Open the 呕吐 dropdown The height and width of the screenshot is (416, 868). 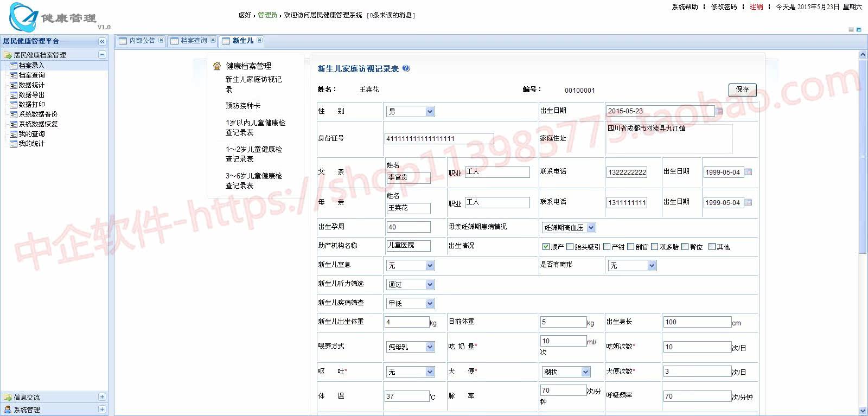[411, 372]
